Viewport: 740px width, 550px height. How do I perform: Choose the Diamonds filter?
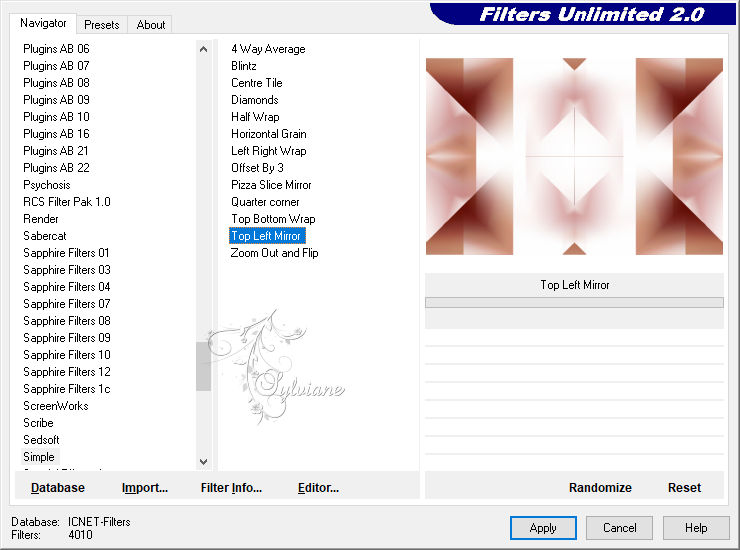[x=254, y=100]
